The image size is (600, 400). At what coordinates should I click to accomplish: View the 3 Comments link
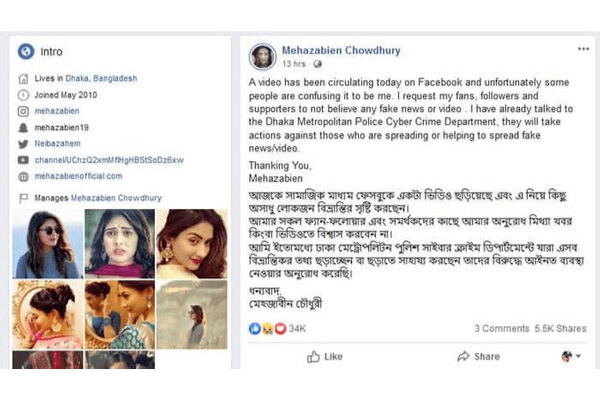tap(501, 328)
